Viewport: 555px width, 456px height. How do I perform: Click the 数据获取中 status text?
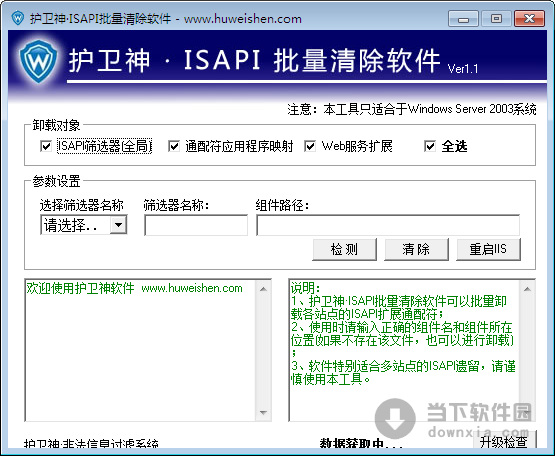tap(361, 444)
